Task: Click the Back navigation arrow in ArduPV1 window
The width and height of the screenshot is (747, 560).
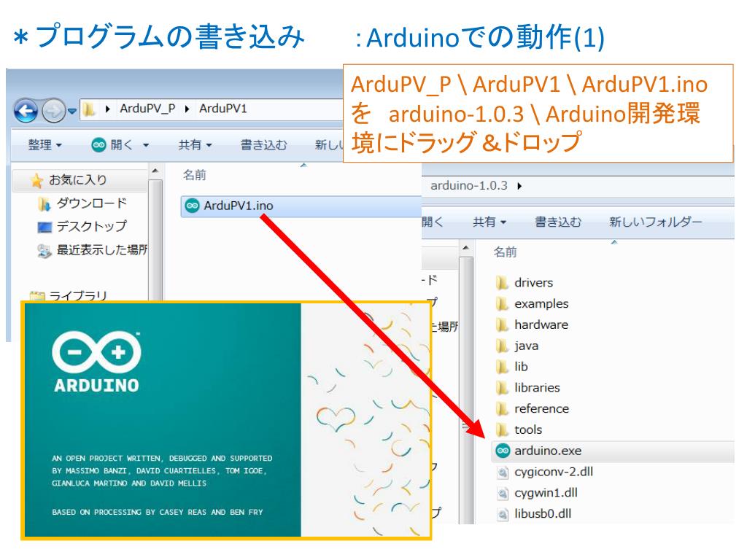Action: pyautogui.click(x=26, y=111)
